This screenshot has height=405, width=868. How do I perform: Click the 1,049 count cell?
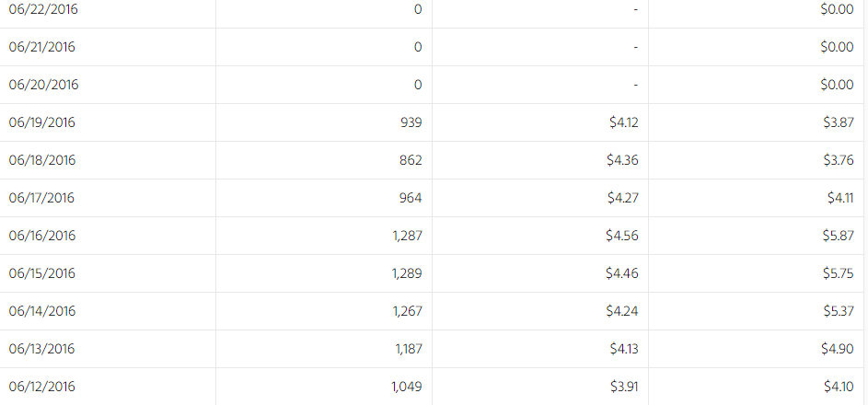click(x=406, y=387)
